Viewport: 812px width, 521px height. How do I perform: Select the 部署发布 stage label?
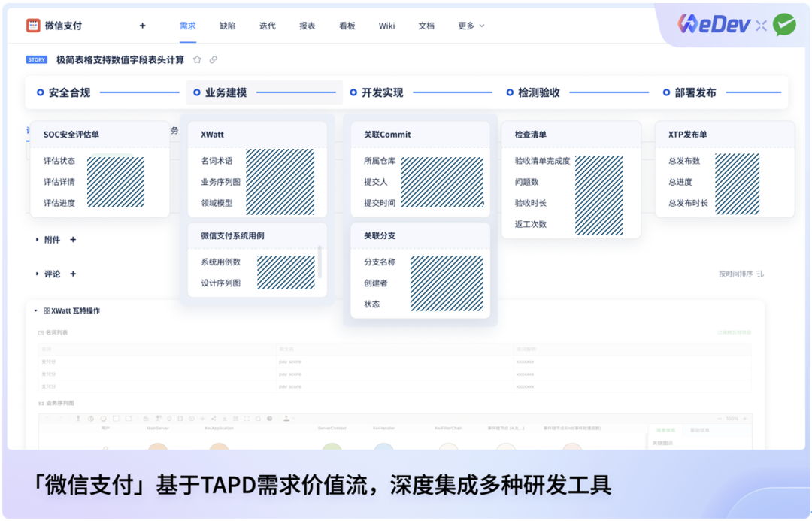[695, 92]
